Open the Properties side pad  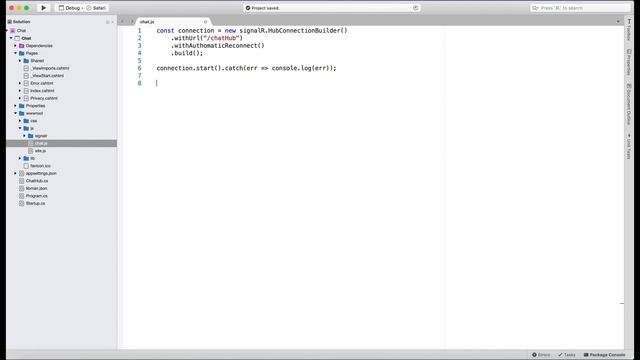629,62
